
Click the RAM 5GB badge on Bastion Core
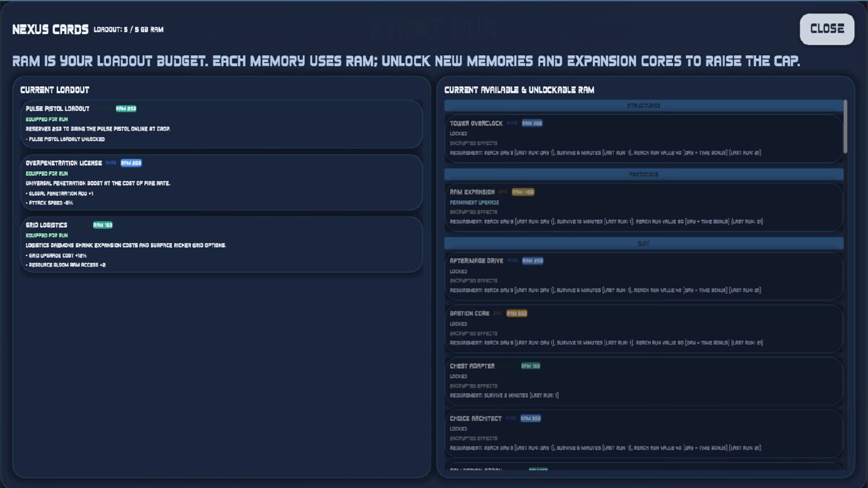pos(517,313)
